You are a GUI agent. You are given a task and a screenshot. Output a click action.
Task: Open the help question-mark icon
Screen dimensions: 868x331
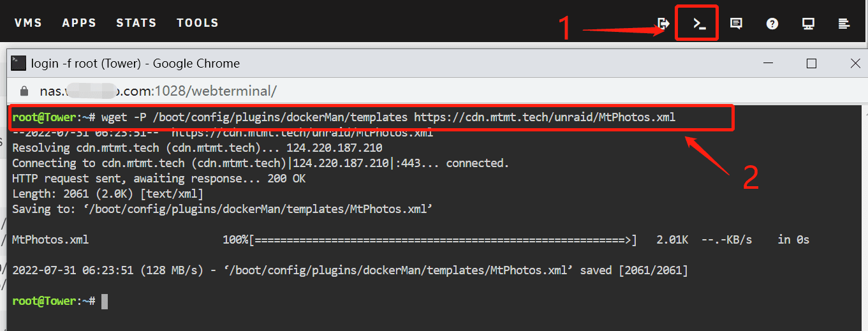pyautogui.click(x=772, y=24)
